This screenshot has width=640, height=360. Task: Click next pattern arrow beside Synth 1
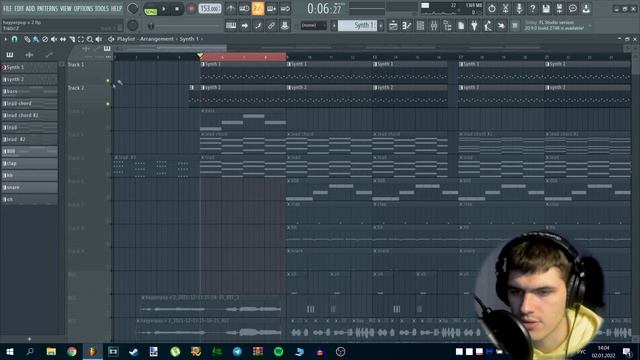pos(381,26)
